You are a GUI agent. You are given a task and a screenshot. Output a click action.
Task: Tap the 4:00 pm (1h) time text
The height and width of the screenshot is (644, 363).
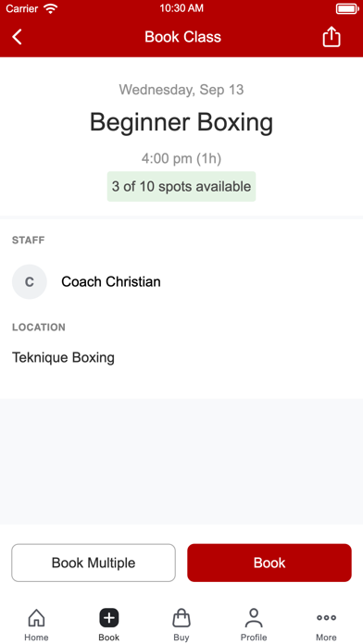(181, 158)
